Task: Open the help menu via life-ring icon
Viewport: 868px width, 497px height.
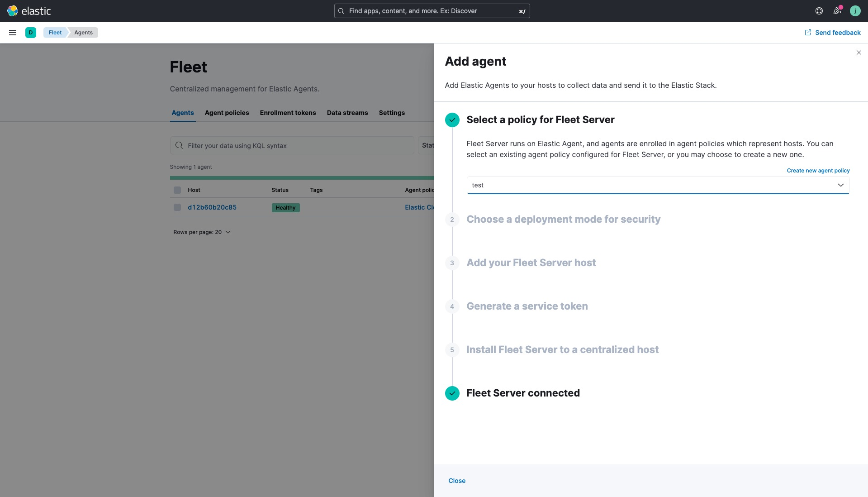Action: point(819,10)
